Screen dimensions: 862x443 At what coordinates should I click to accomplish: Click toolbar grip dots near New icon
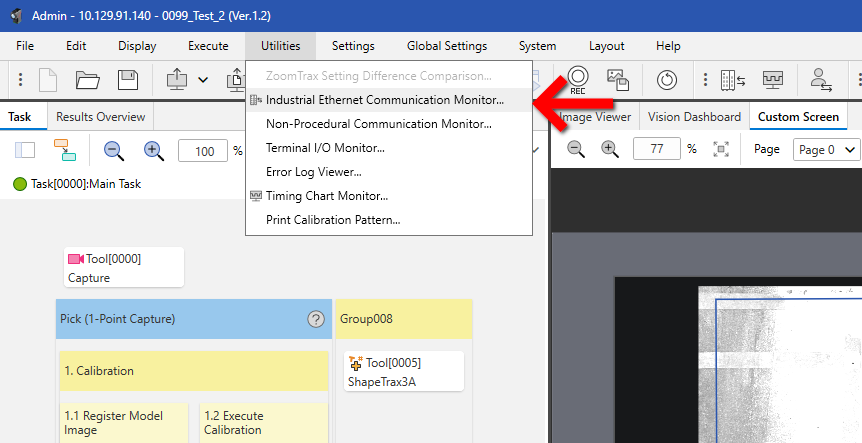point(20,80)
